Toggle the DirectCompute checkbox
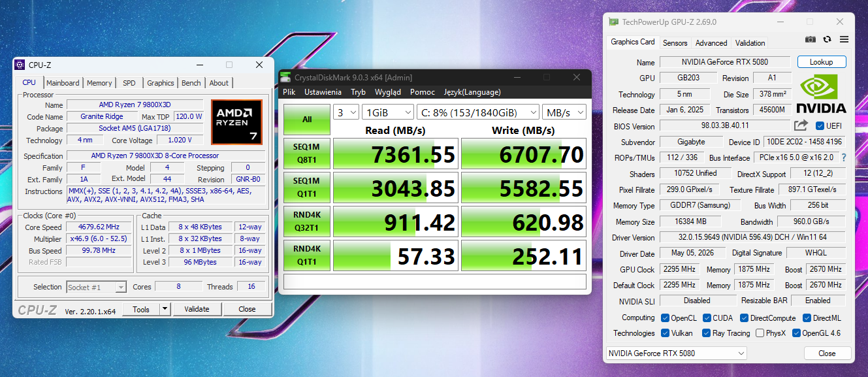868x377 pixels. pyautogui.click(x=744, y=318)
